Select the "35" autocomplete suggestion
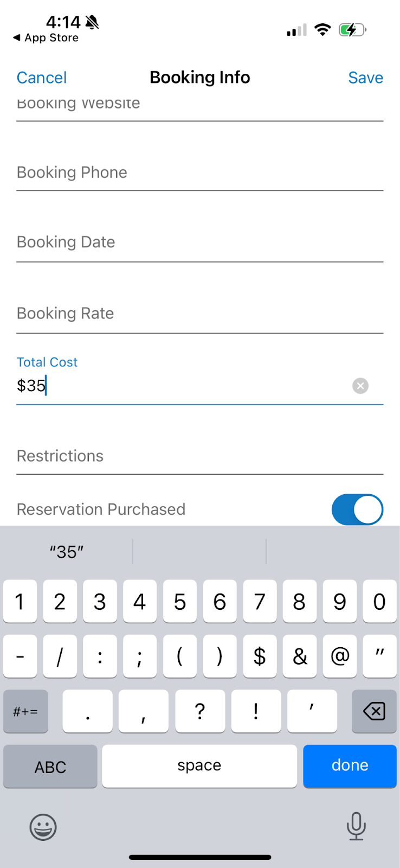This screenshot has height=868, width=400. [x=67, y=552]
